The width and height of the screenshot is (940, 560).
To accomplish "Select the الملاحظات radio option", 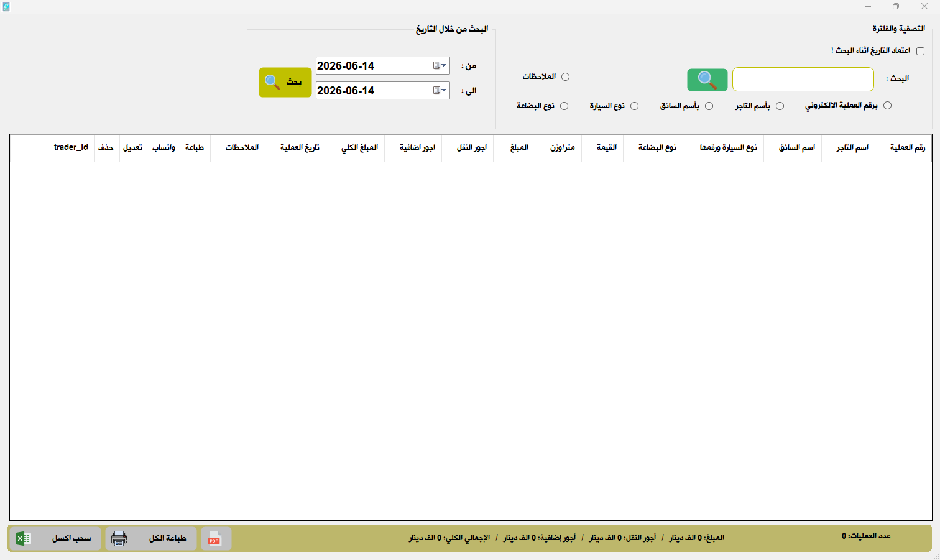I will pos(565,76).
